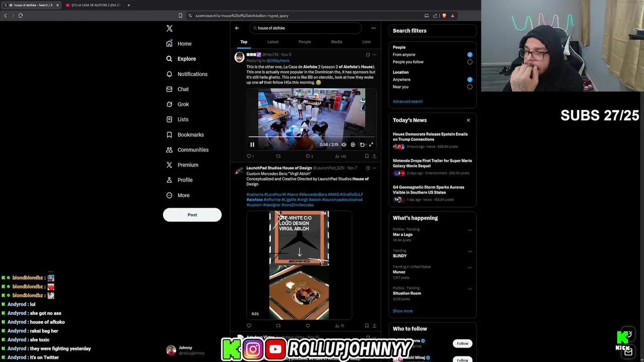The height and width of the screenshot is (362, 644).
Task: Reload the page in the browser
Action: point(21,16)
